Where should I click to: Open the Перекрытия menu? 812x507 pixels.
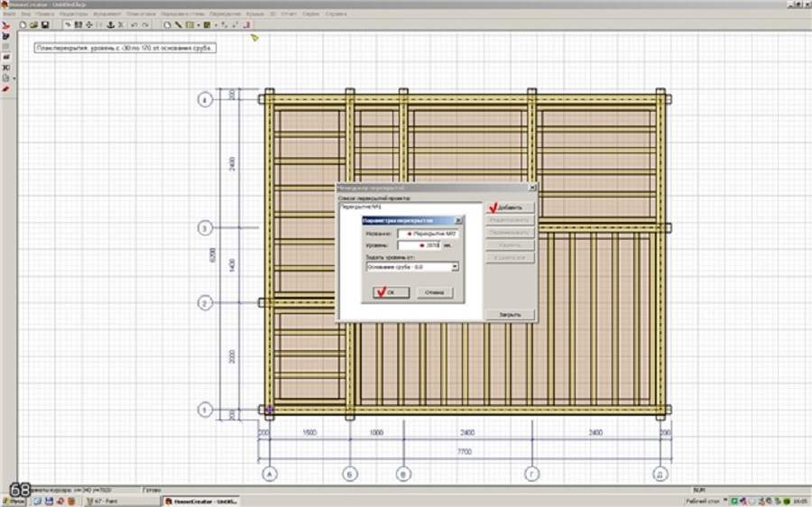(226, 14)
